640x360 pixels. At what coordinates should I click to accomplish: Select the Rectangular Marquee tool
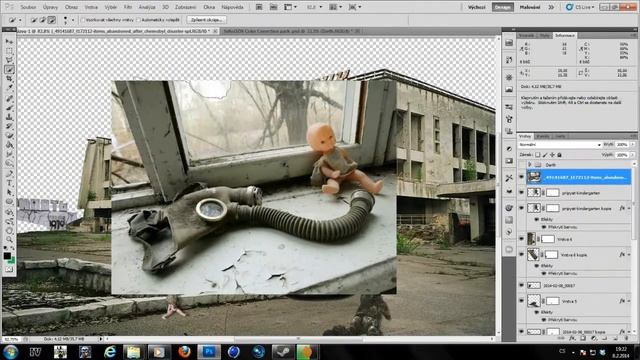point(9,51)
